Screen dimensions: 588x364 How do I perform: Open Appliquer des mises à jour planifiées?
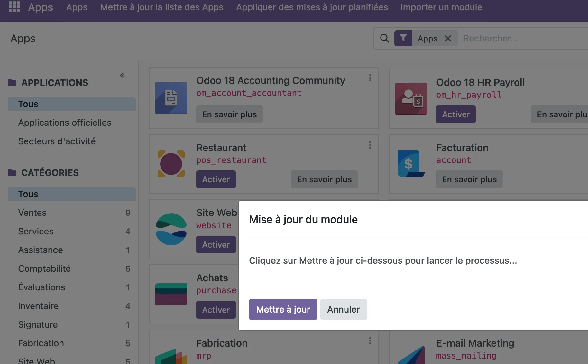point(312,7)
